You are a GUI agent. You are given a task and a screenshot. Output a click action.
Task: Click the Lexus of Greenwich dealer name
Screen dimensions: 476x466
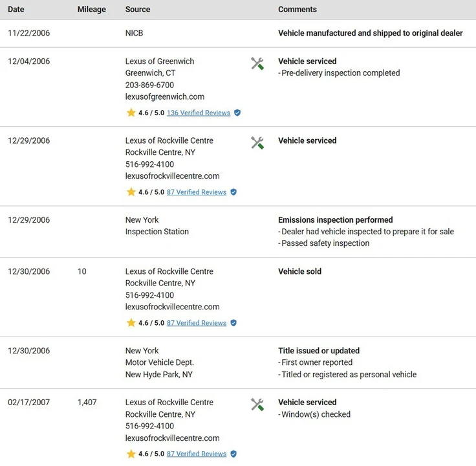click(159, 61)
